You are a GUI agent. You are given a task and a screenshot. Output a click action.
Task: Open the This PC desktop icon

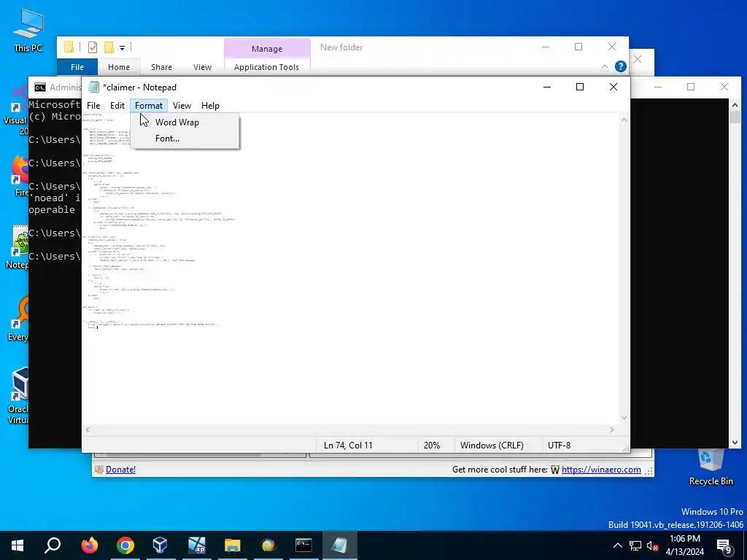[28, 30]
